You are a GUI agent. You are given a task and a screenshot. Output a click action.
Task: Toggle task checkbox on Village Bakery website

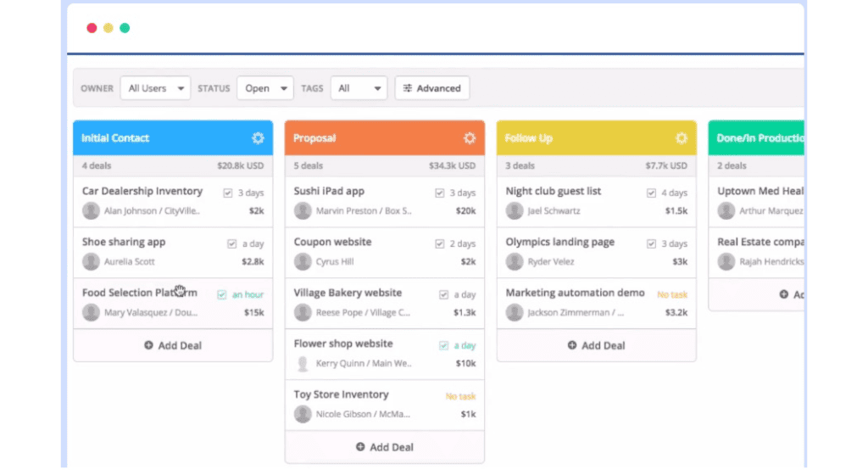click(443, 295)
